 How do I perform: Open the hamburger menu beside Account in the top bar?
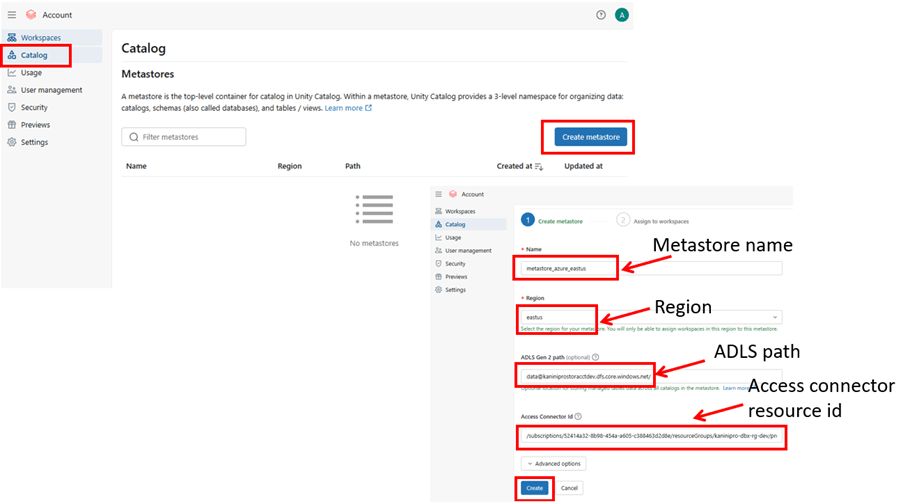pyautogui.click(x=12, y=15)
